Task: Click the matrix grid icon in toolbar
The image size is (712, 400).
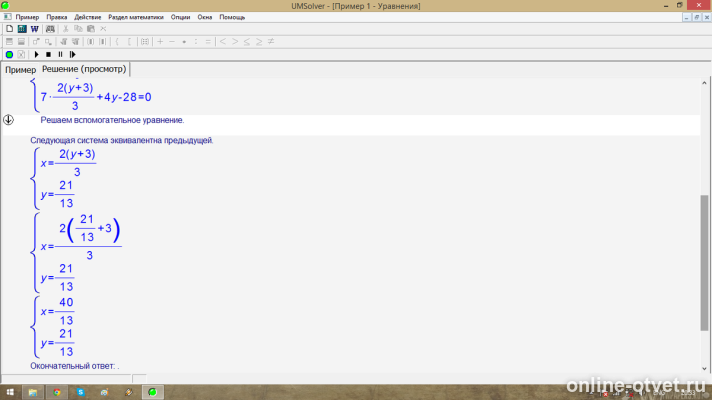Action: (x=145, y=41)
